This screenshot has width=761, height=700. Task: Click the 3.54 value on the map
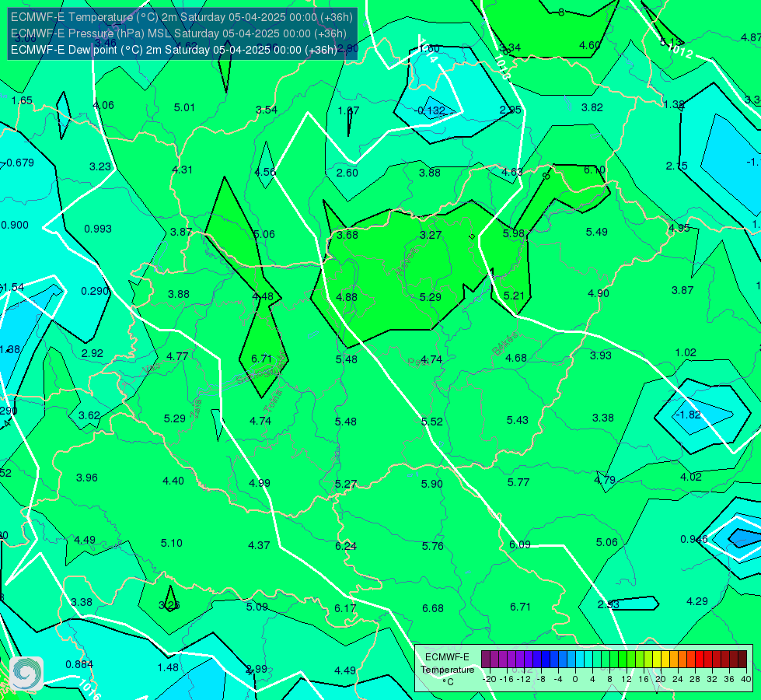[x=267, y=110]
